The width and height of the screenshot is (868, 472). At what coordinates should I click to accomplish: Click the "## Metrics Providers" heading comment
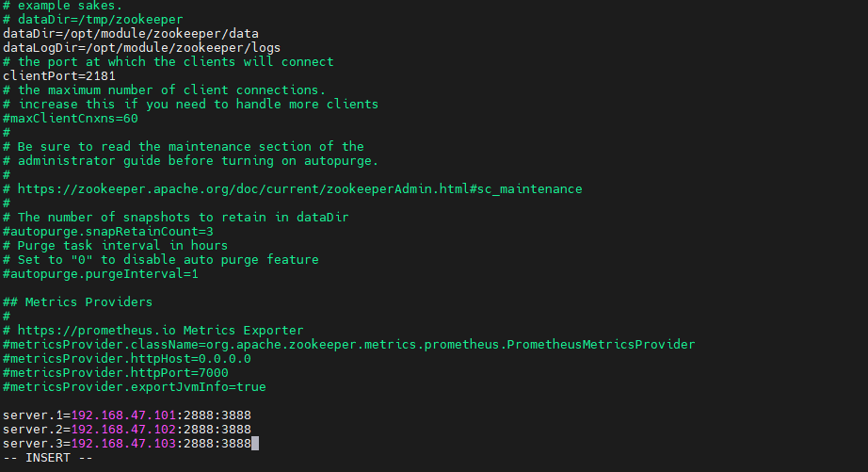point(77,302)
